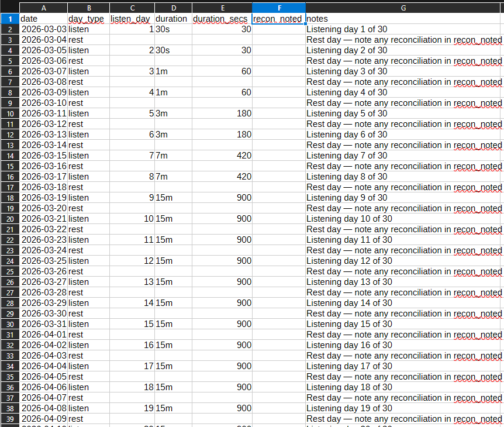Select the 420 value in row 16
Image resolution: width=504 pixels, height=427 pixels.
[222, 177]
